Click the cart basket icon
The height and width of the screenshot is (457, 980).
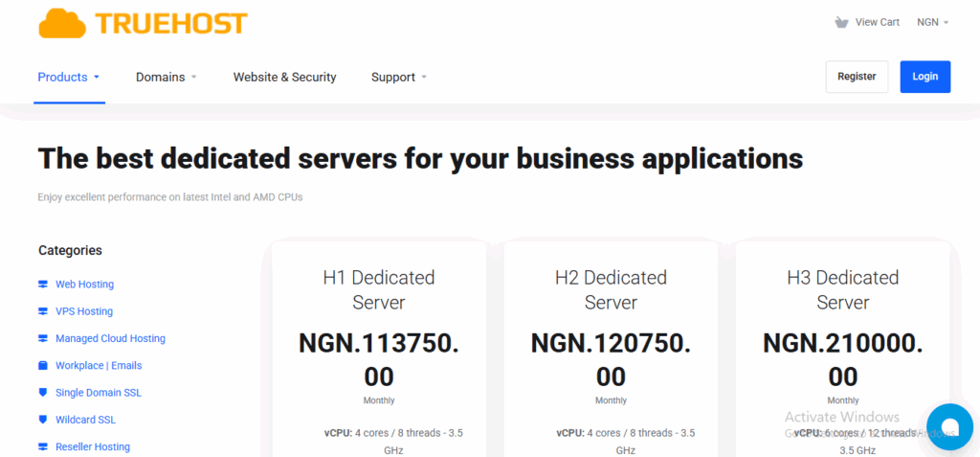tap(841, 23)
